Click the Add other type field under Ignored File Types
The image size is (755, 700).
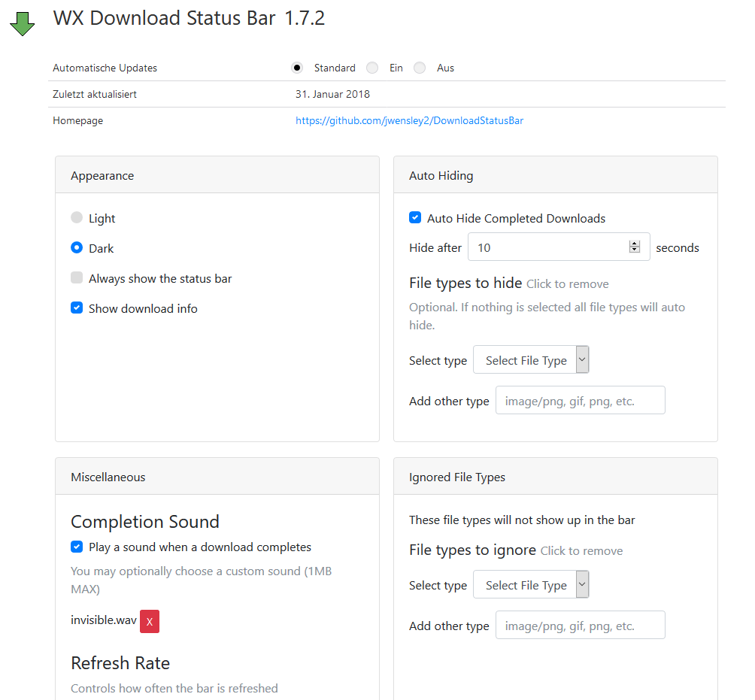click(580, 625)
